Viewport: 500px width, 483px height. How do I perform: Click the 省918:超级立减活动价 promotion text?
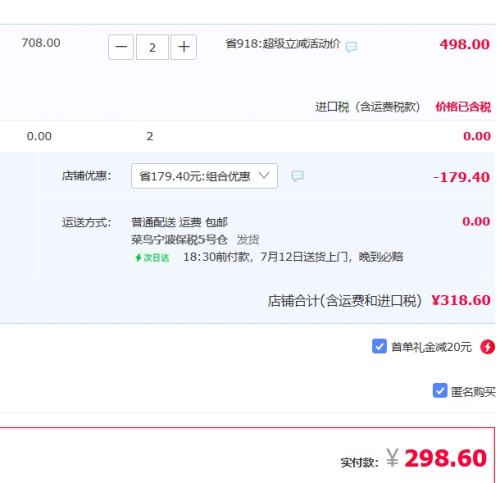pos(283,44)
